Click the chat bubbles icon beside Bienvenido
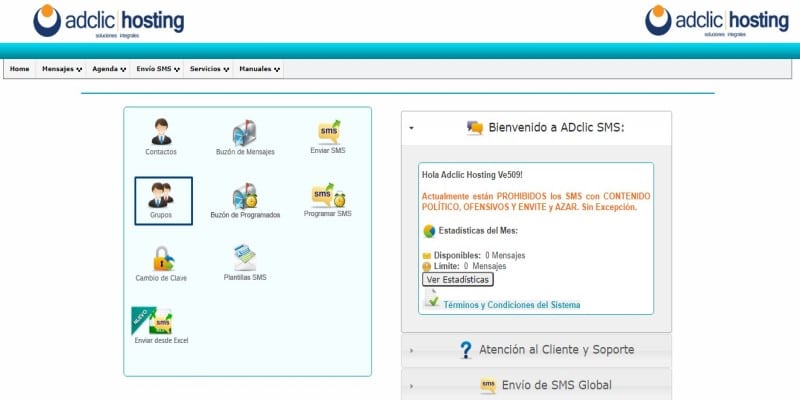The height and width of the screenshot is (400, 800). click(474, 128)
